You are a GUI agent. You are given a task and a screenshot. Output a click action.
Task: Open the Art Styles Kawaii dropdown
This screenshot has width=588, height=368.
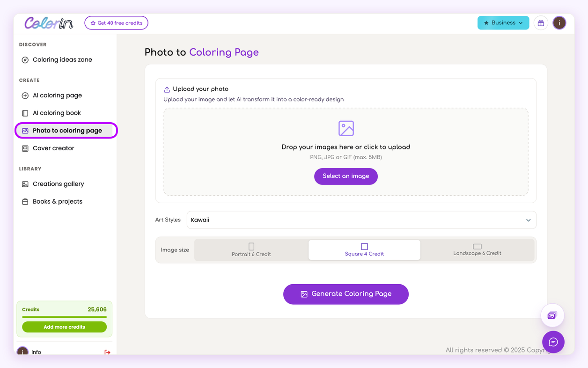coord(361,220)
